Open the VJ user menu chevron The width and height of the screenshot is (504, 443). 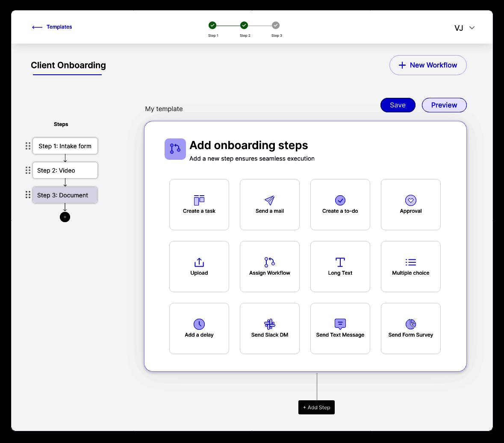click(x=472, y=28)
